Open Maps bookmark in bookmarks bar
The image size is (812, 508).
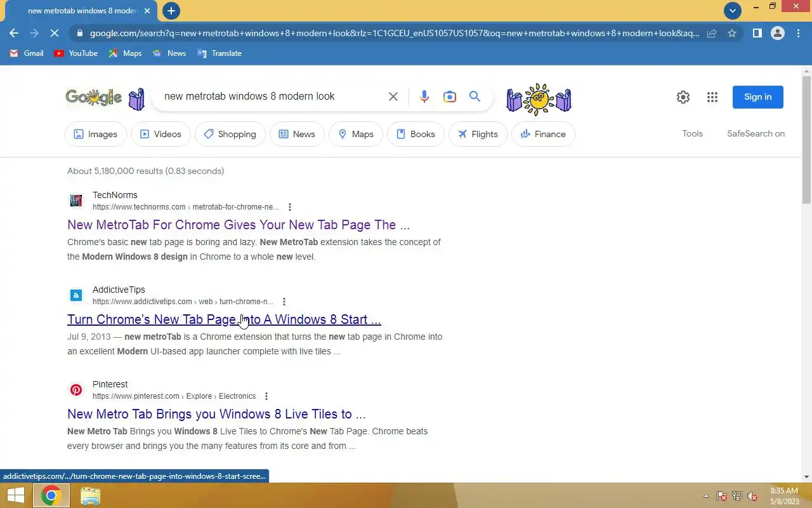coord(125,53)
